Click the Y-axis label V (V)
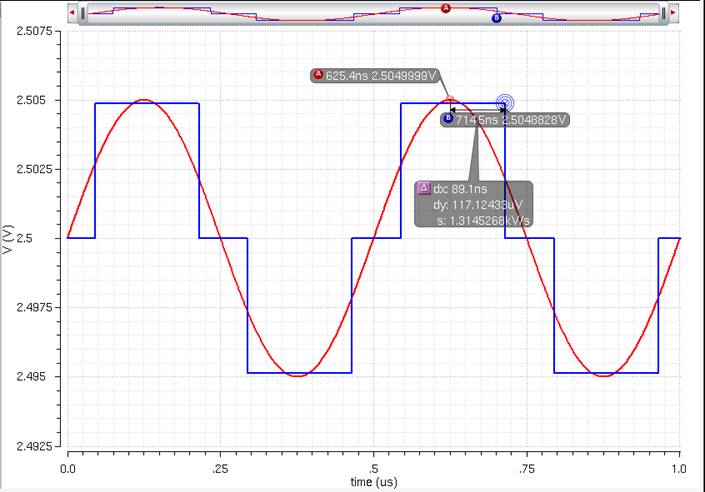The width and height of the screenshot is (705, 492). click(8, 239)
